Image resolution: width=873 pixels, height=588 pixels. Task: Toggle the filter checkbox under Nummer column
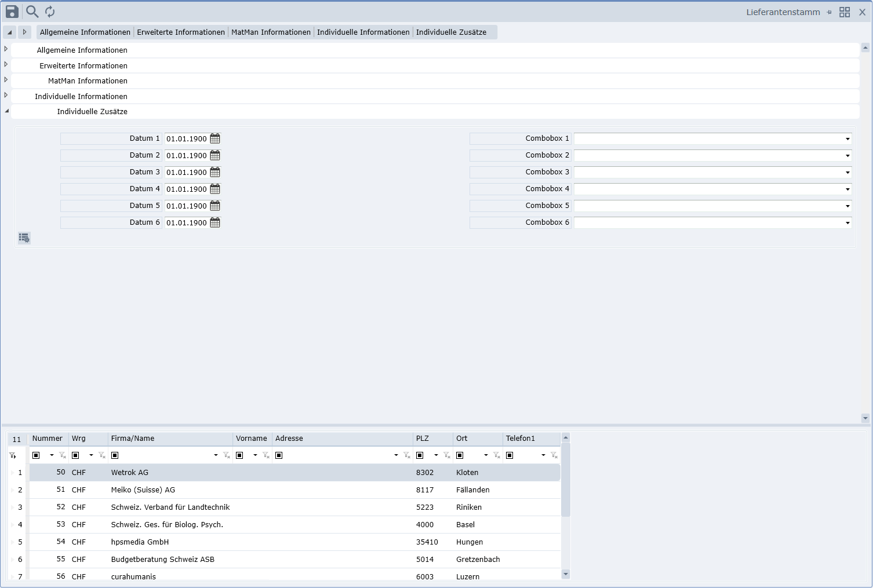click(x=36, y=455)
